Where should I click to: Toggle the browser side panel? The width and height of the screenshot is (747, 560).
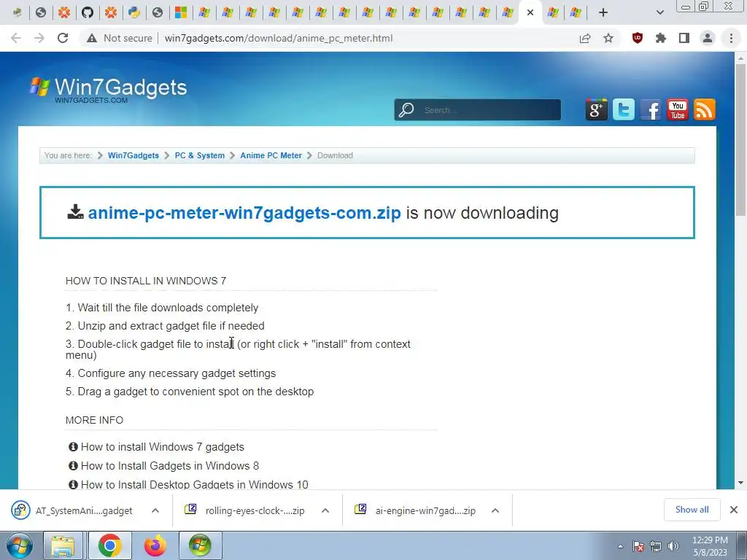684,38
